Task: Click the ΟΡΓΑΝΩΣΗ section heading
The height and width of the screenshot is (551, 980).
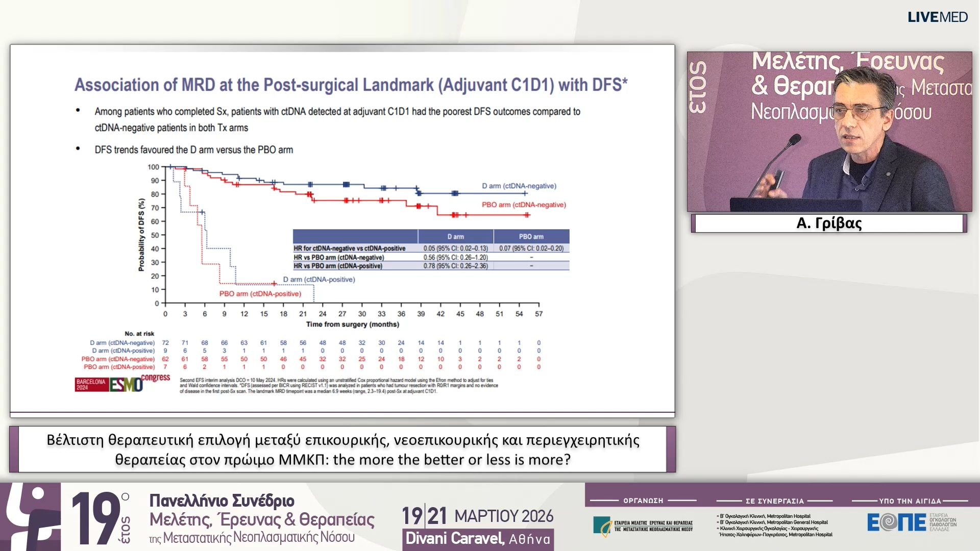Action: (643, 501)
